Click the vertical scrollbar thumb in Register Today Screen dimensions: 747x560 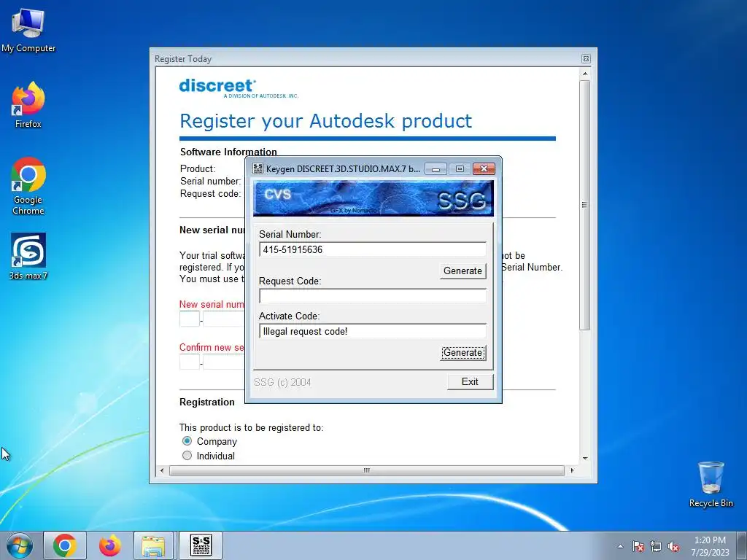point(585,205)
